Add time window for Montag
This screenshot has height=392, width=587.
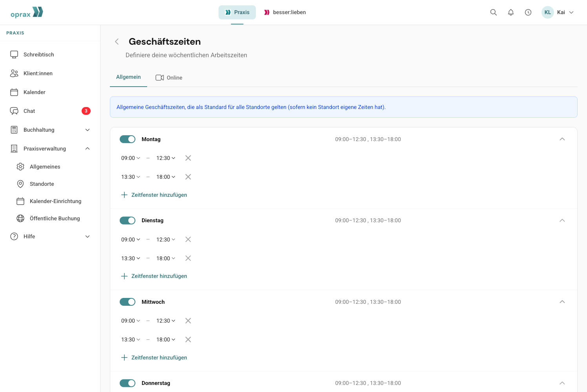pyautogui.click(x=154, y=195)
